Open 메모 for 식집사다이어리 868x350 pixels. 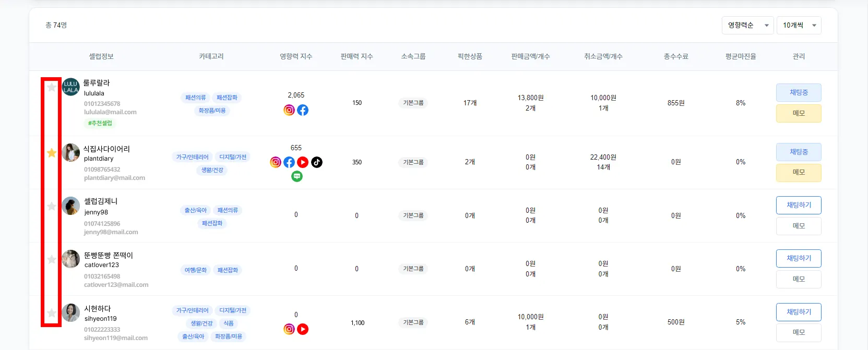799,172
